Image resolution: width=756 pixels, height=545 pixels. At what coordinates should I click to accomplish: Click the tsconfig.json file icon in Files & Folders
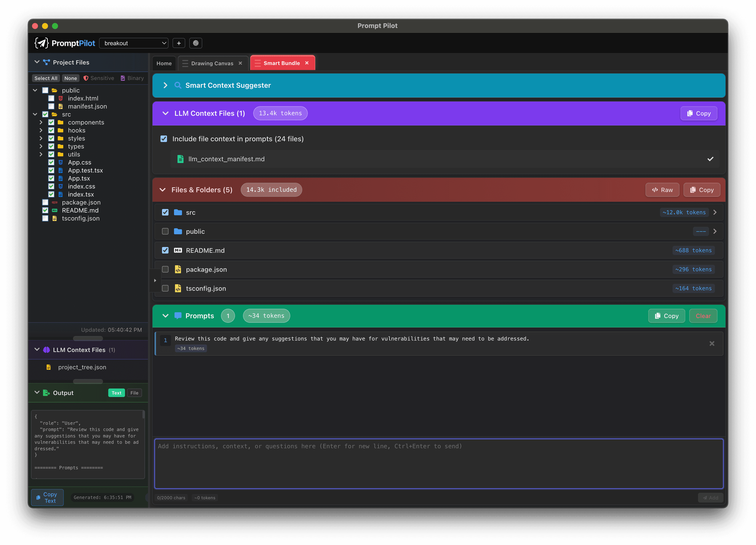(x=178, y=288)
